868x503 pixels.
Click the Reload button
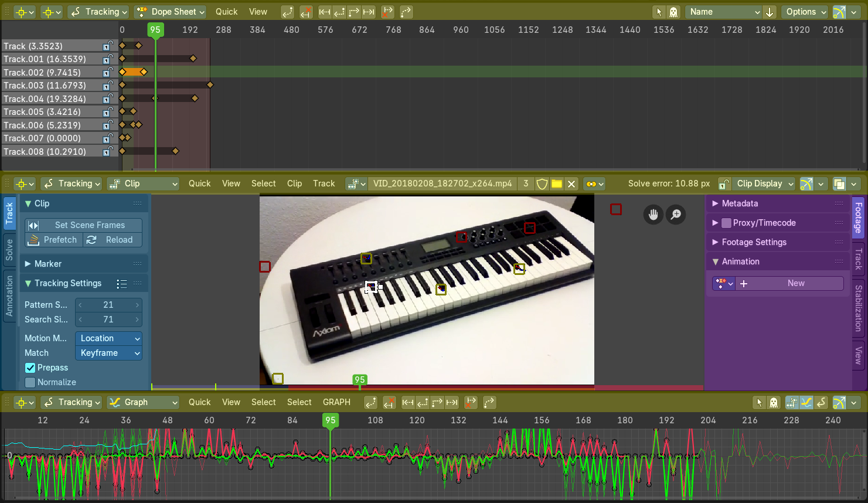click(113, 240)
